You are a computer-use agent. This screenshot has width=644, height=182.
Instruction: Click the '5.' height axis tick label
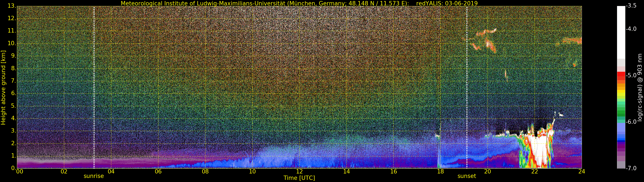pos(13,106)
